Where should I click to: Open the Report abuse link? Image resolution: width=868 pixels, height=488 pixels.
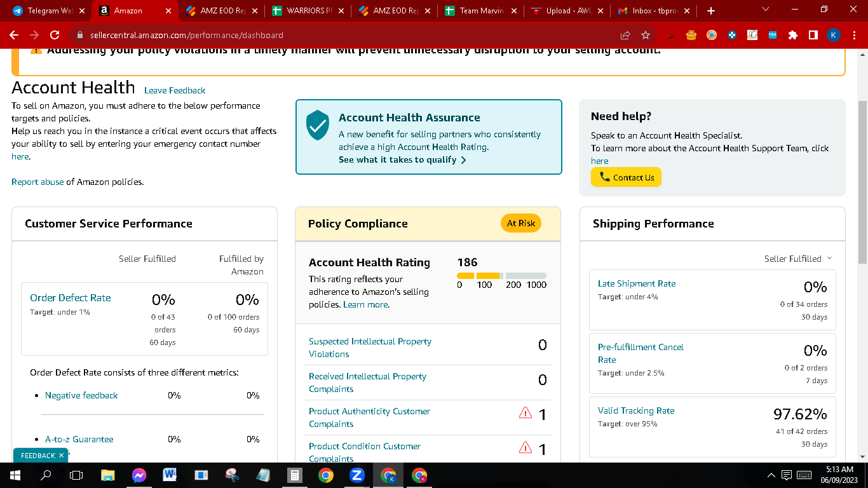tap(37, 182)
